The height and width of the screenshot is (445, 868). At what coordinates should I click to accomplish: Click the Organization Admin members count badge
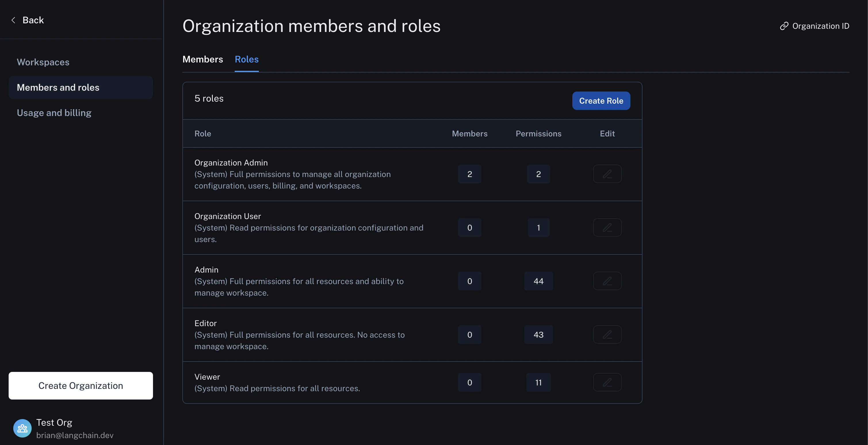click(x=470, y=174)
